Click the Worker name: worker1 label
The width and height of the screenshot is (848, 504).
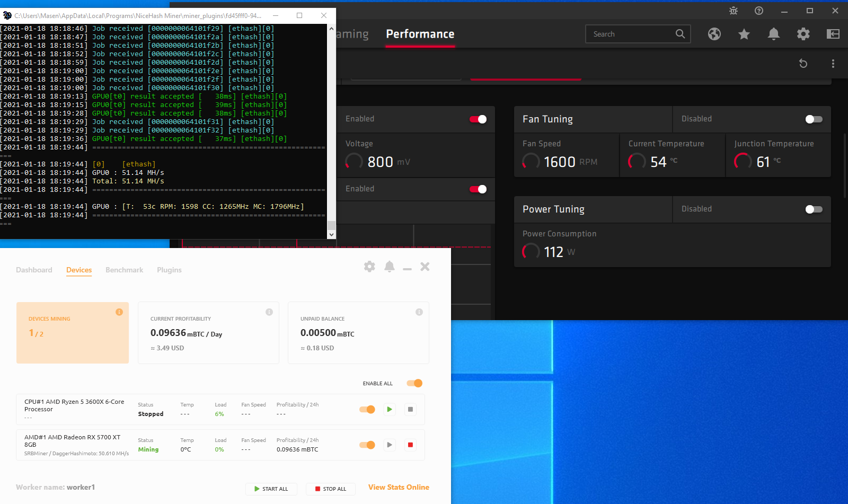tap(55, 487)
